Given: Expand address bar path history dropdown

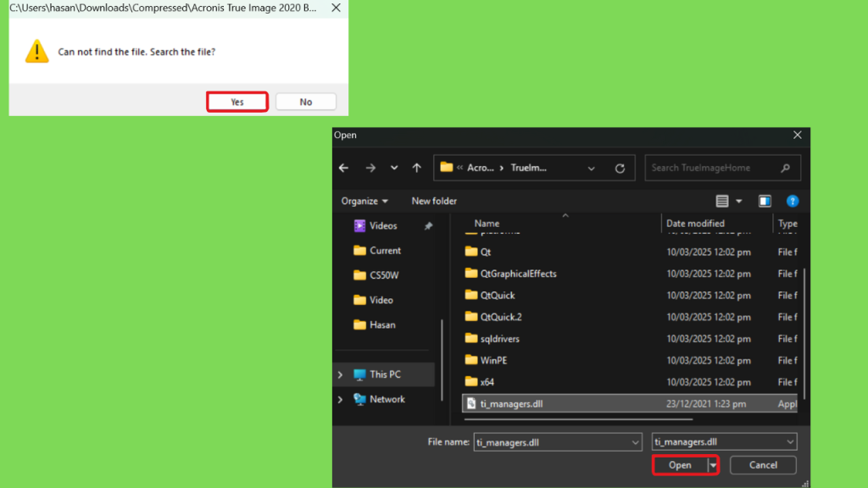Looking at the screenshot, I should tap(591, 169).
